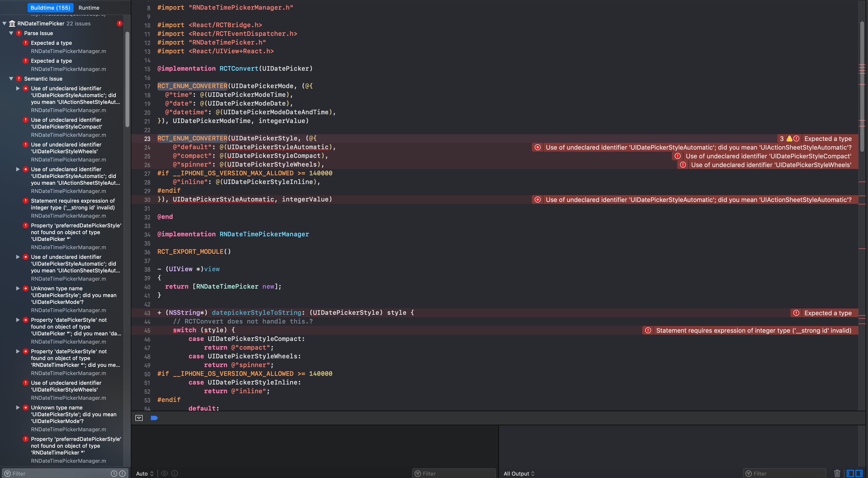Viewport: 868px width, 478px height.
Task: Click fix-it icon on first 'Unknown type name' issue
Action: click(26, 289)
